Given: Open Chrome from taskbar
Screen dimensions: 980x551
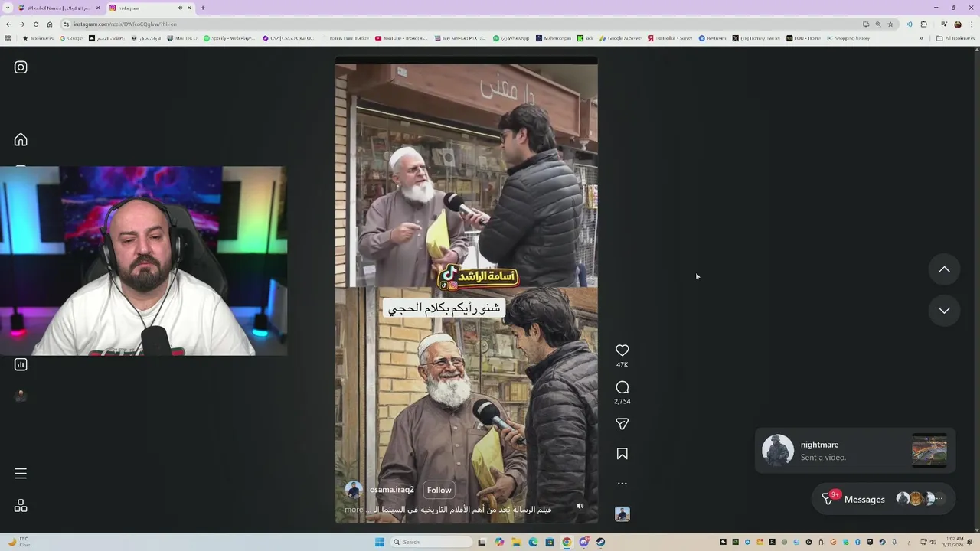Looking at the screenshot, I should tap(567, 542).
